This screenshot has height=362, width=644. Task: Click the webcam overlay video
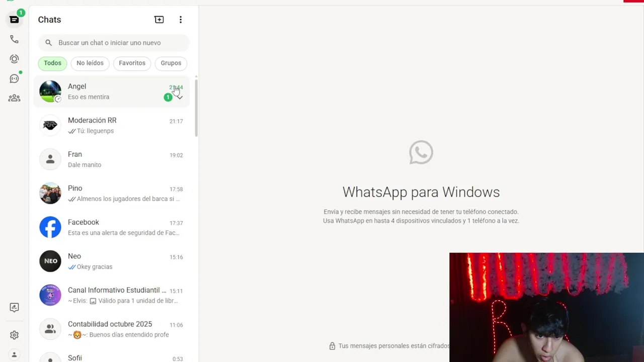(546, 307)
